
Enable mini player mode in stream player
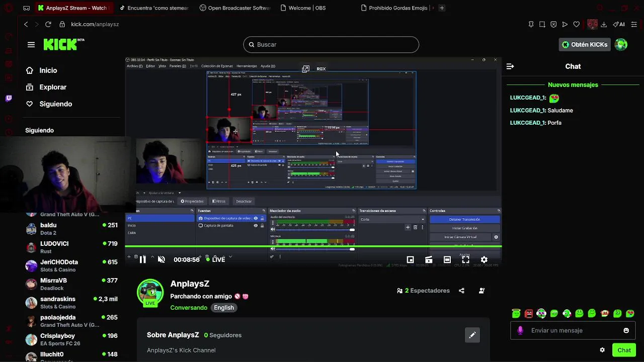pos(411,259)
